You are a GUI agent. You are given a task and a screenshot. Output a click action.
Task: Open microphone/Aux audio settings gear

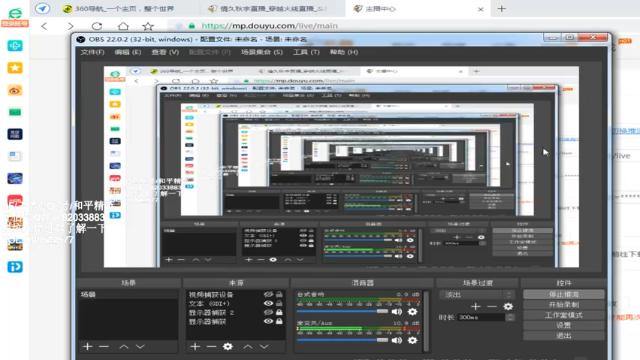click(x=412, y=340)
